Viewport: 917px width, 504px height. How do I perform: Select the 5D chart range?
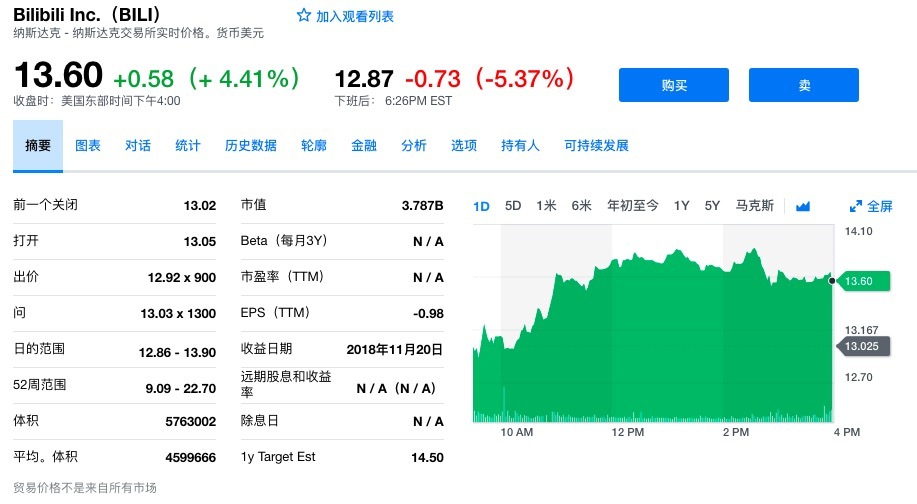click(x=513, y=206)
